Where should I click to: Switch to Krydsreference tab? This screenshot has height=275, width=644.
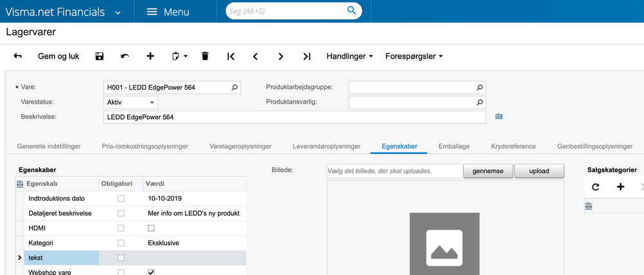coord(513,146)
